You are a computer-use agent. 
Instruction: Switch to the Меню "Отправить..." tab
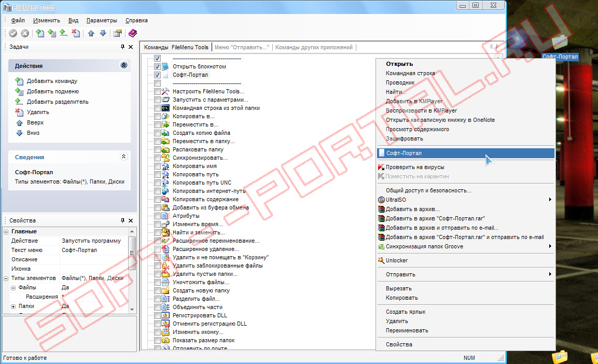(x=242, y=47)
